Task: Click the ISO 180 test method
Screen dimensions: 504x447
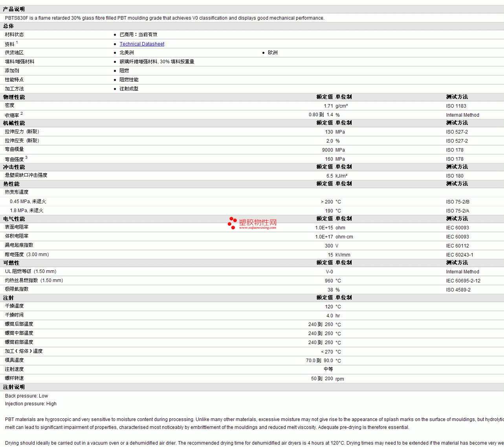Action: [455, 176]
